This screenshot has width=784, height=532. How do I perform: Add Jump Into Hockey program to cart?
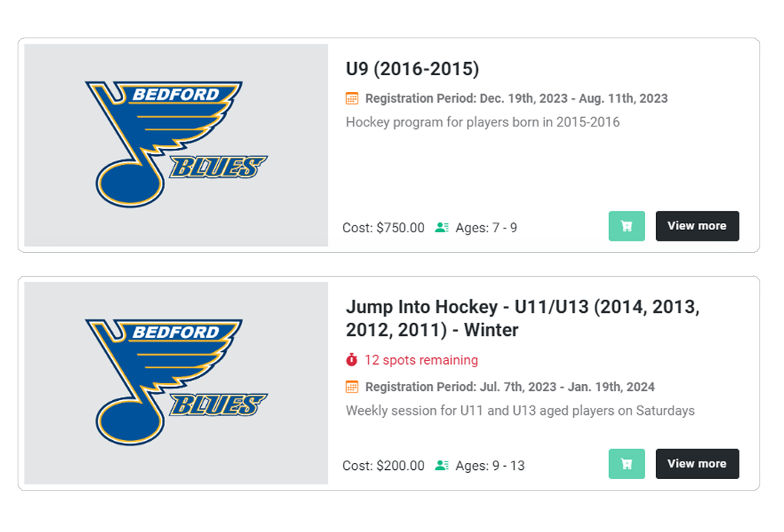627,464
